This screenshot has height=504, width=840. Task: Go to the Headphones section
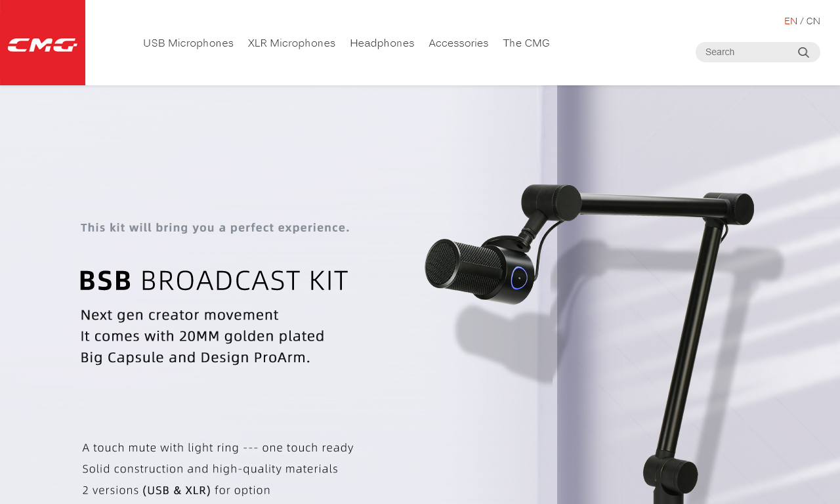click(x=382, y=43)
